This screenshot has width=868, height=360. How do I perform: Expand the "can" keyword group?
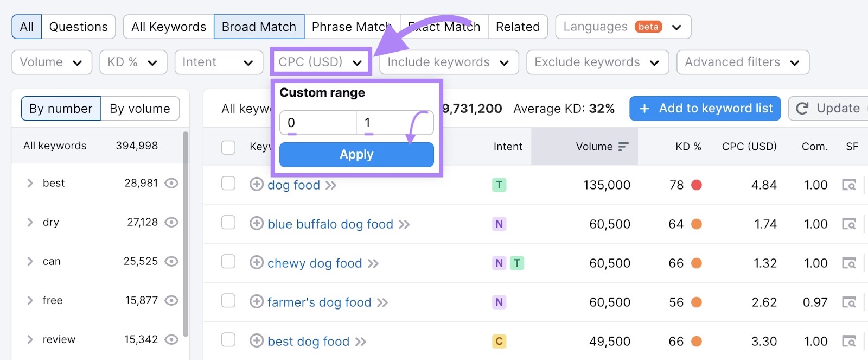pyautogui.click(x=30, y=261)
